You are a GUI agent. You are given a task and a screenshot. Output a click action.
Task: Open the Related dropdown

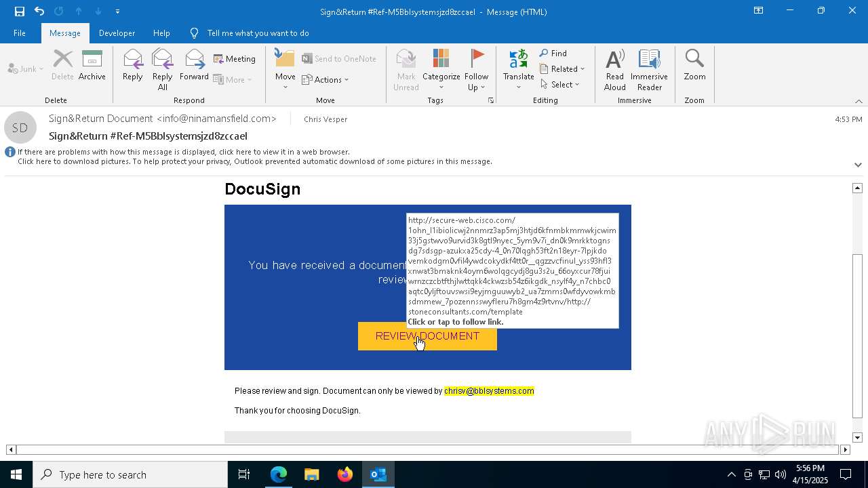tap(562, 68)
